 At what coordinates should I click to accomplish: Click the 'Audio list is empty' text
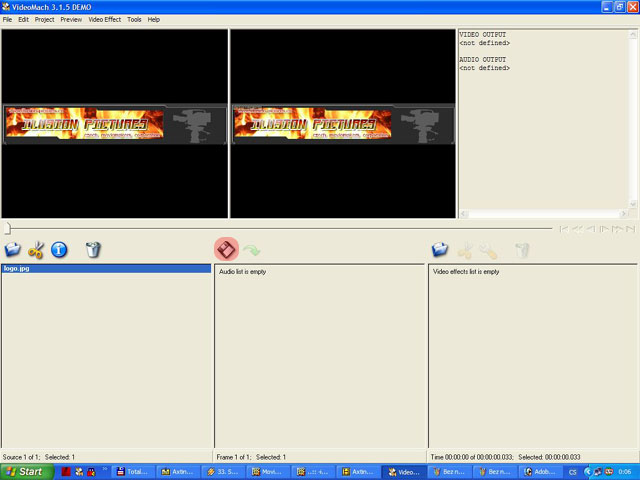(x=242, y=271)
